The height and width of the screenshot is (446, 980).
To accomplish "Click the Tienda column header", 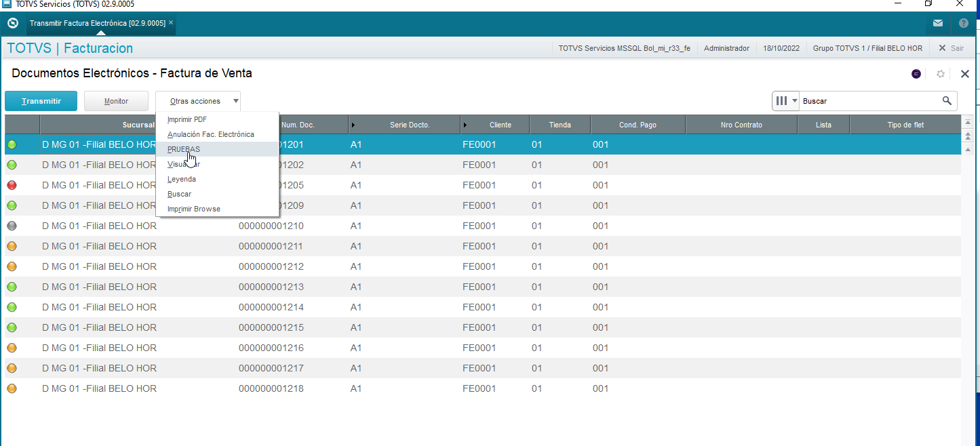I will (560, 125).
